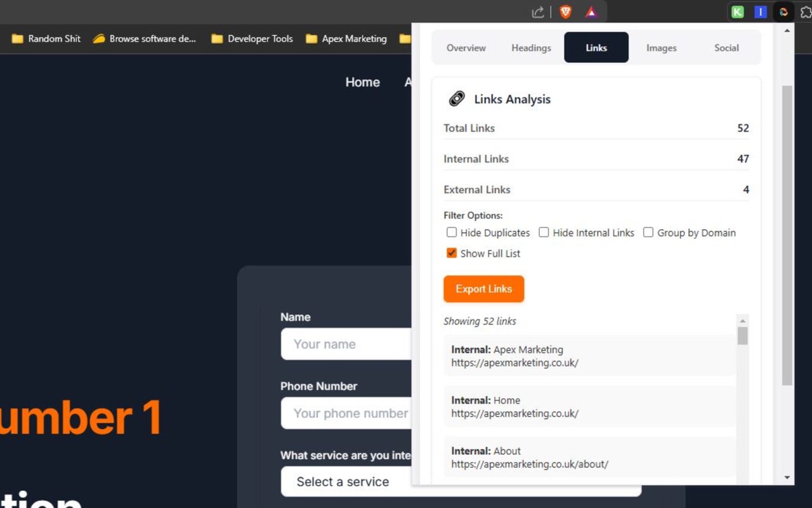Screen dimensions: 812x508
Task: Click the links list scroll up arrow
Action: (x=743, y=320)
